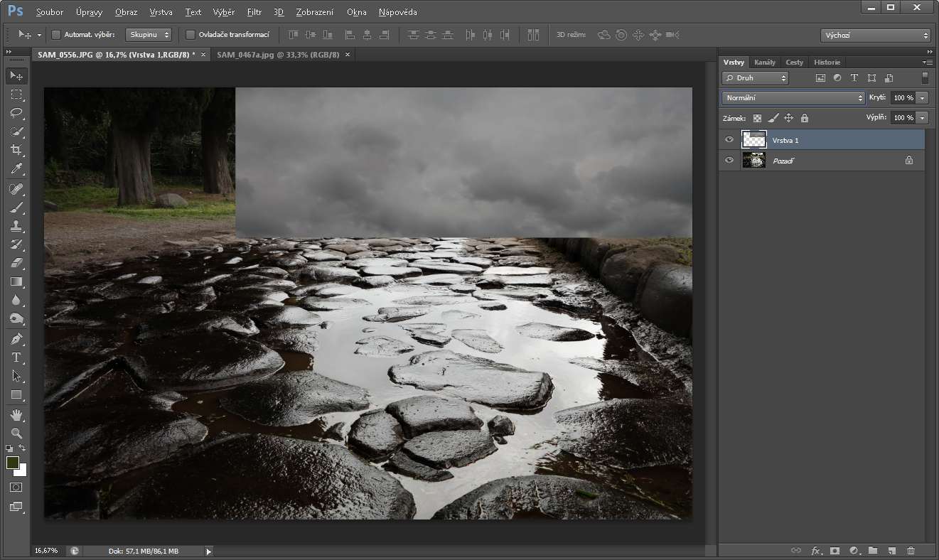The width and height of the screenshot is (939, 560).
Task: Hide the Vrstva 1 layer
Action: [729, 140]
